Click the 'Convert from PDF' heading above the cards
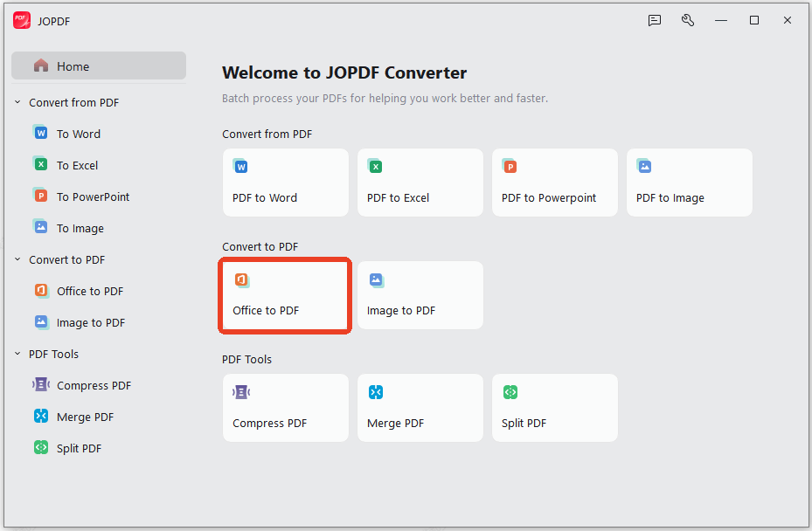The image size is (812, 531). pos(267,134)
